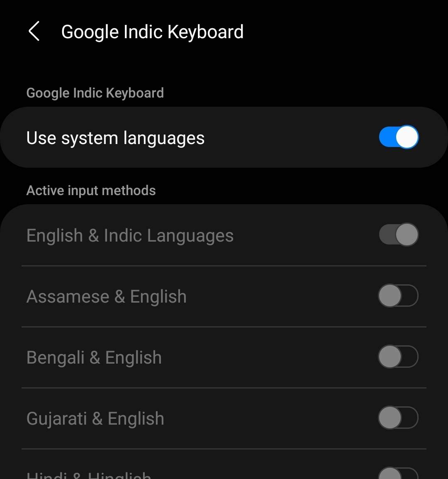448x479 pixels.
Task: Click the Active input methods section header
Action: click(91, 191)
